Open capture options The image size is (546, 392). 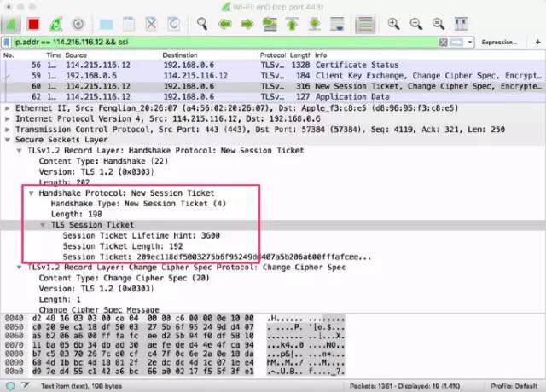(78, 24)
